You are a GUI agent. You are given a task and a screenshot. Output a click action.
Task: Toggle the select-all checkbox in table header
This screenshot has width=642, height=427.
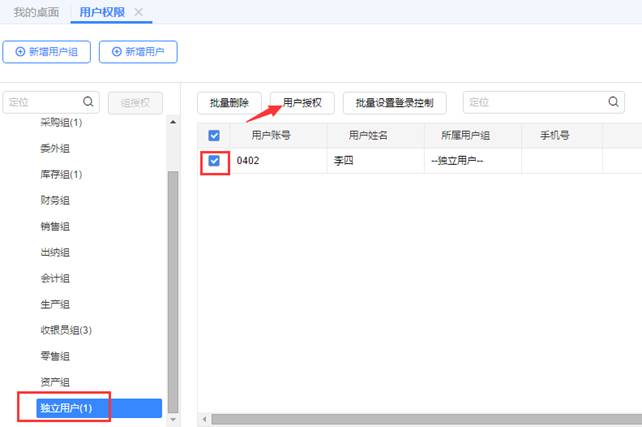pos(214,135)
